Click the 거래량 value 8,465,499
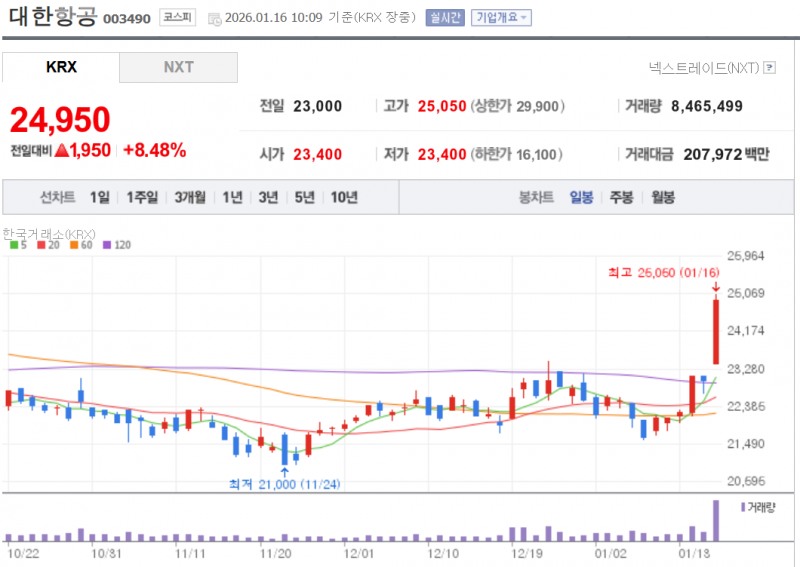The height and width of the screenshot is (567, 800). (707, 106)
